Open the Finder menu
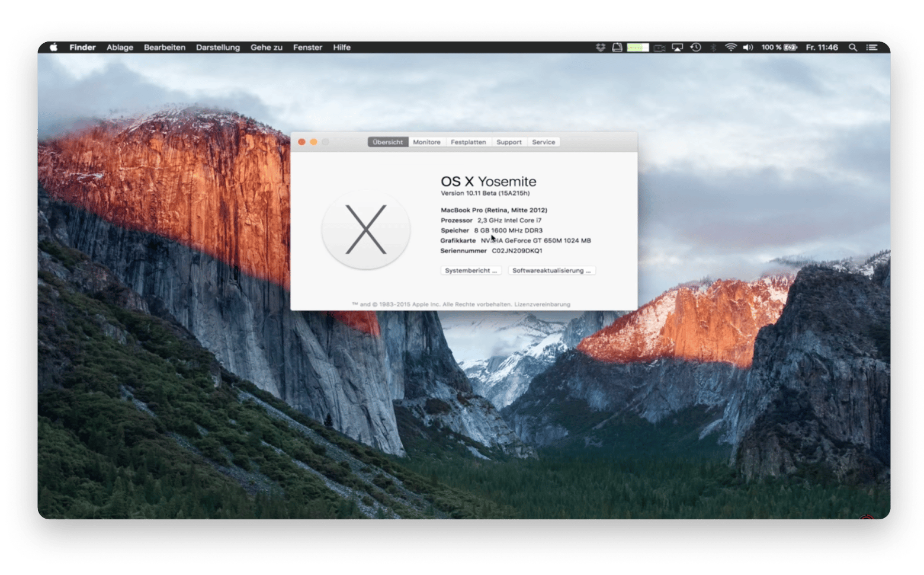 [82, 47]
